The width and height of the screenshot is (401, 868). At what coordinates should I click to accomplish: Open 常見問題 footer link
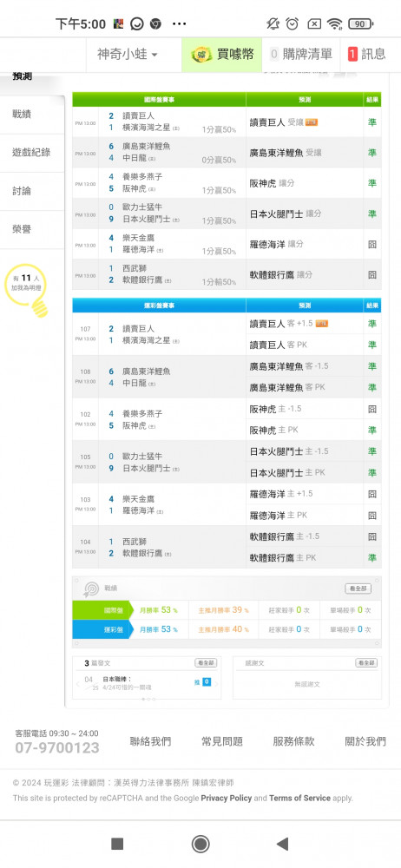coord(222,741)
